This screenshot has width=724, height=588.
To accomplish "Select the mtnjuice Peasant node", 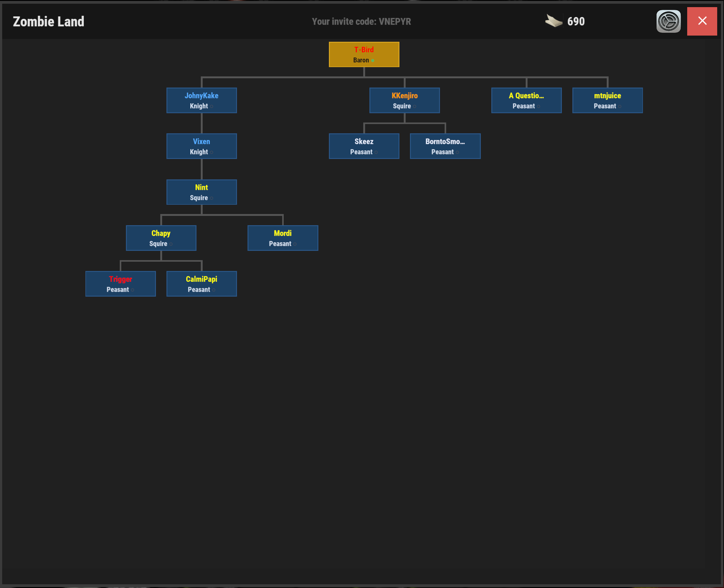I will click(x=607, y=100).
